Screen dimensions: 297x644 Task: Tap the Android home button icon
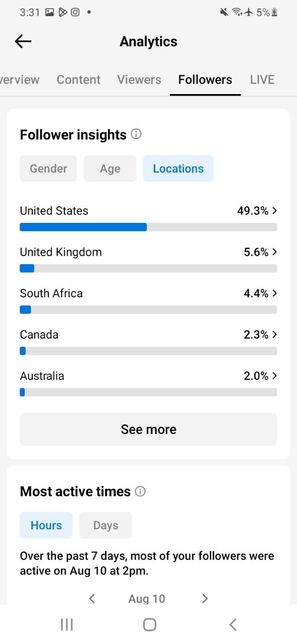(149, 624)
